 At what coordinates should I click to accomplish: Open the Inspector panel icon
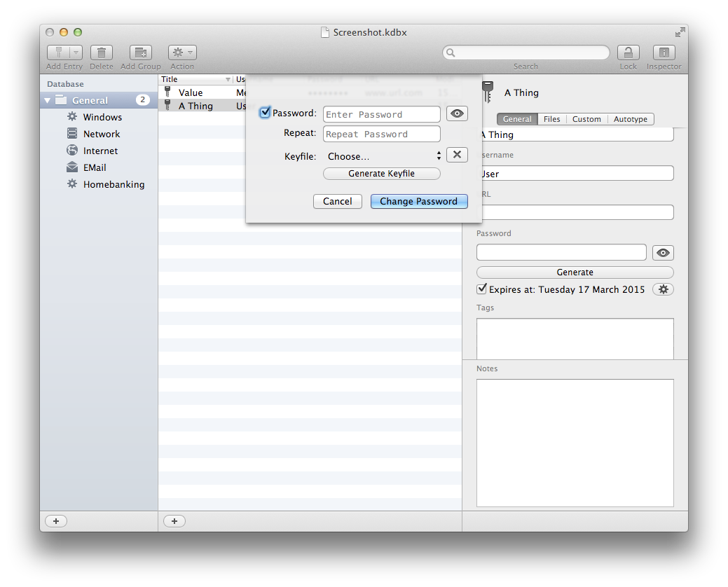(664, 53)
